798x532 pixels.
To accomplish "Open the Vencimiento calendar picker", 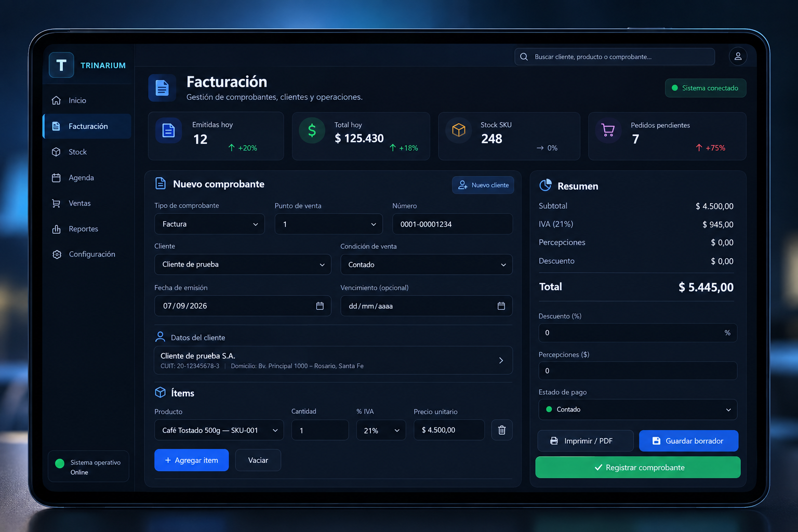I will 501,306.
